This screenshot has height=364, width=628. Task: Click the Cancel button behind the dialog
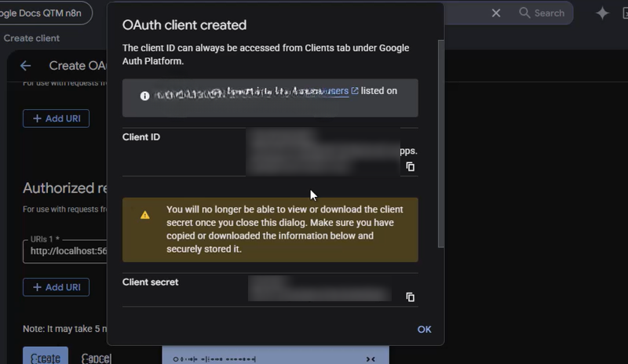[96, 358]
